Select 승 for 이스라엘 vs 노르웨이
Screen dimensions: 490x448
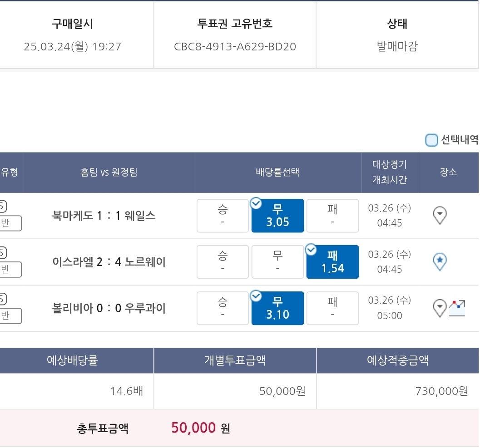point(223,262)
